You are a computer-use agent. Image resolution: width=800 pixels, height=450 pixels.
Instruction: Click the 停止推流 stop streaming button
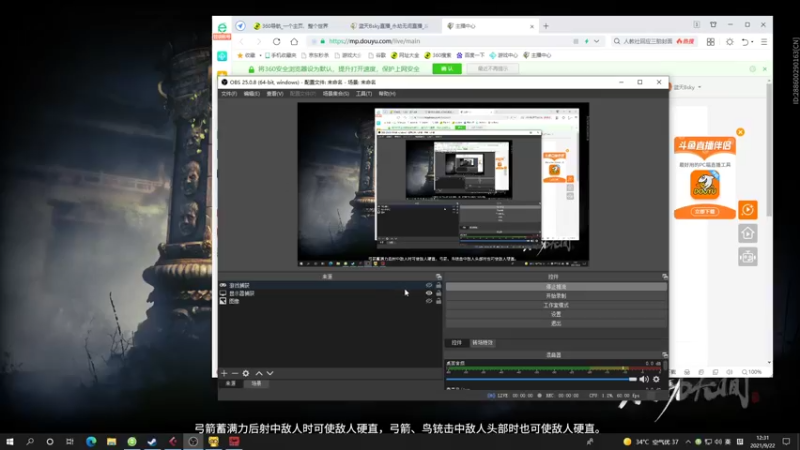(556, 287)
